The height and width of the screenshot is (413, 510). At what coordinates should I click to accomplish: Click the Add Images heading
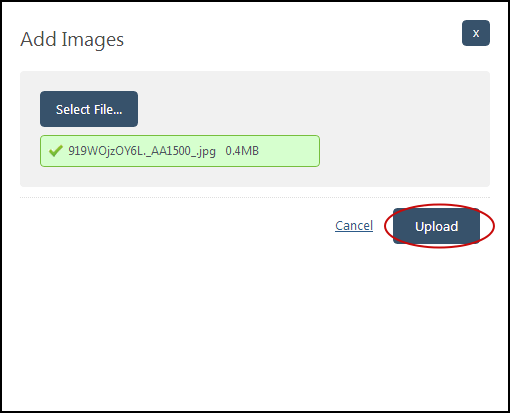tap(72, 40)
